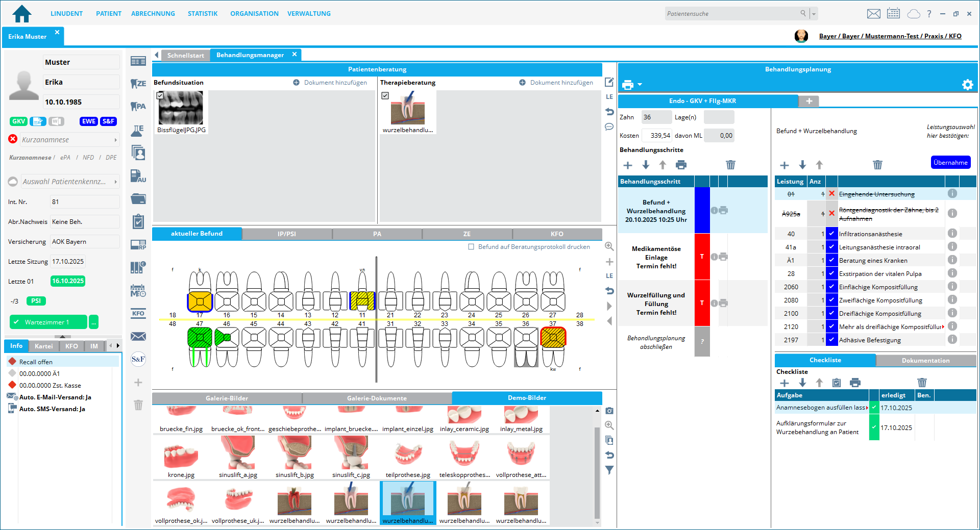Click the blue color bar of Befund step
The image size is (980, 530).
[x=702, y=210]
